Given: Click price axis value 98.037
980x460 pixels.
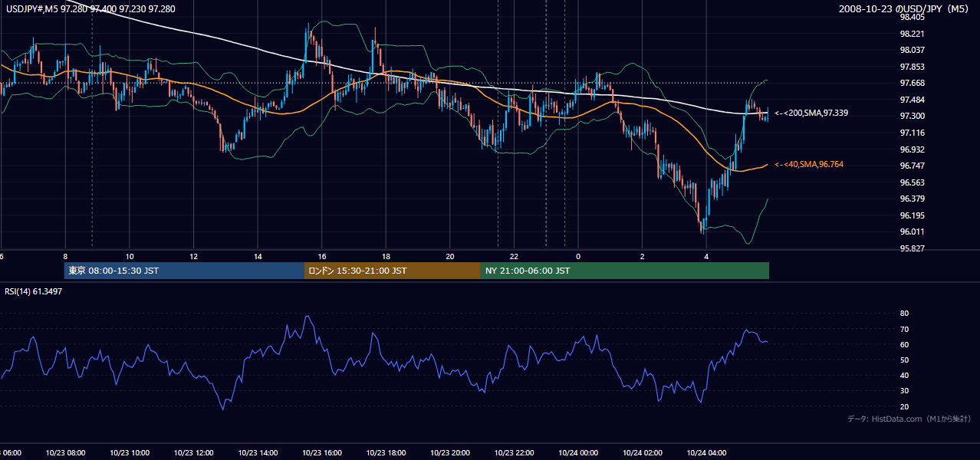Looking at the screenshot, I should coord(912,50).
